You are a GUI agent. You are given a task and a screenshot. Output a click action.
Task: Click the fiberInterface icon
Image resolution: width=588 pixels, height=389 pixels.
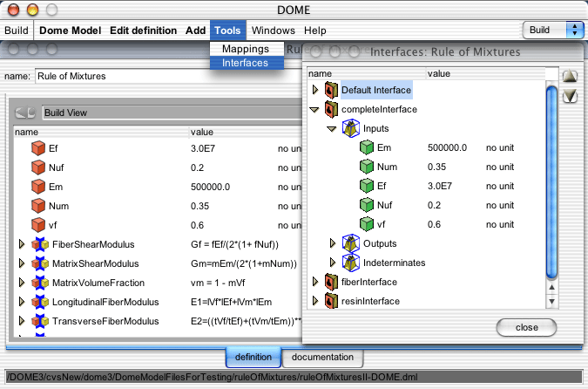click(x=331, y=282)
